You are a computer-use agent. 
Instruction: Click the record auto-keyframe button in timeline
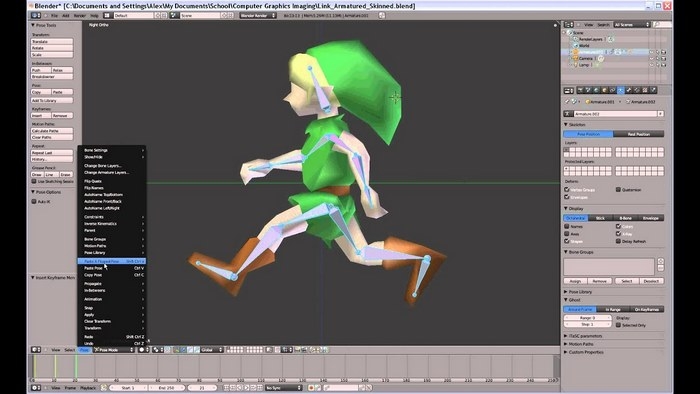[311, 388]
